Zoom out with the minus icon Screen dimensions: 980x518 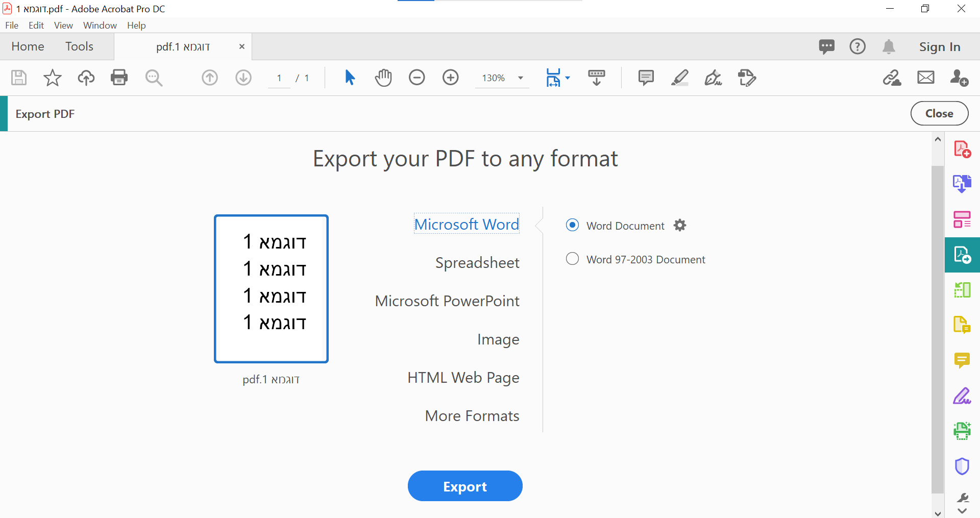(x=417, y=78)
